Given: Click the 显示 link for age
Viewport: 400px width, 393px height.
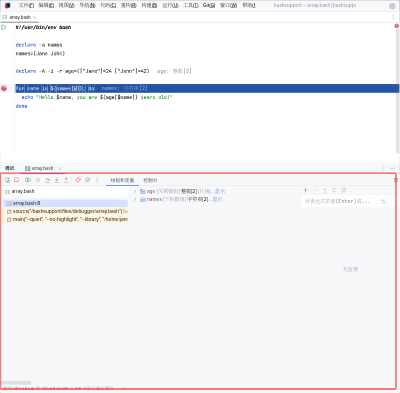Looking at the screenshot, I should point(220,191).
